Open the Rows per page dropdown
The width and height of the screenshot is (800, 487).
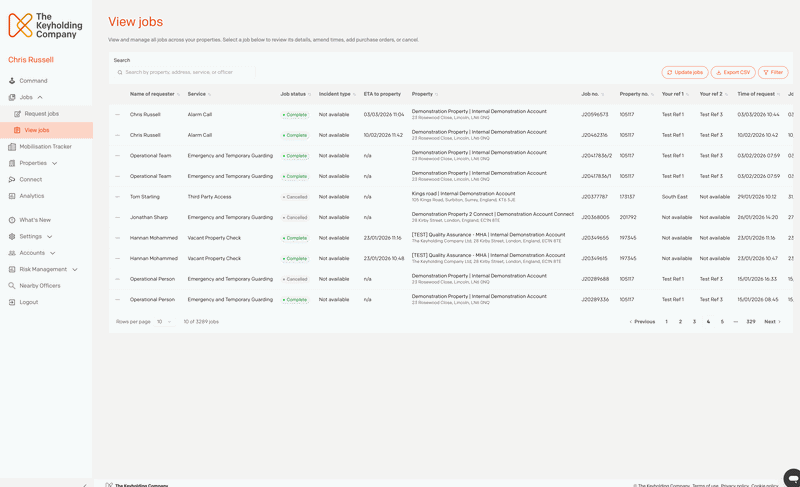point(164,322)
